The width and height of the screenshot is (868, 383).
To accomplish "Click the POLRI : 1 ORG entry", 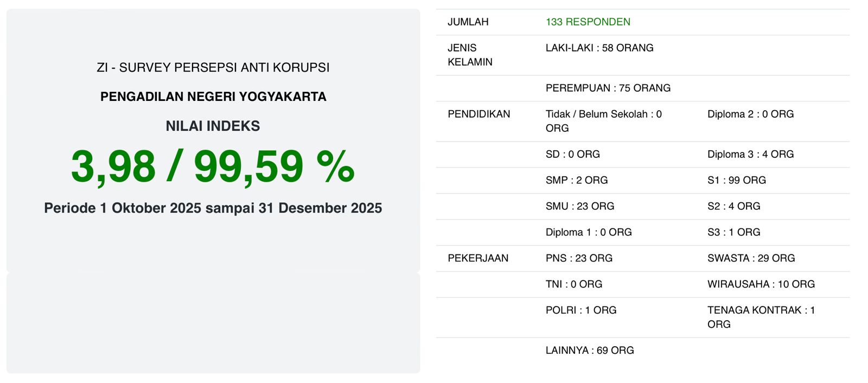I will pyautogui.click(x=580, y=311).
